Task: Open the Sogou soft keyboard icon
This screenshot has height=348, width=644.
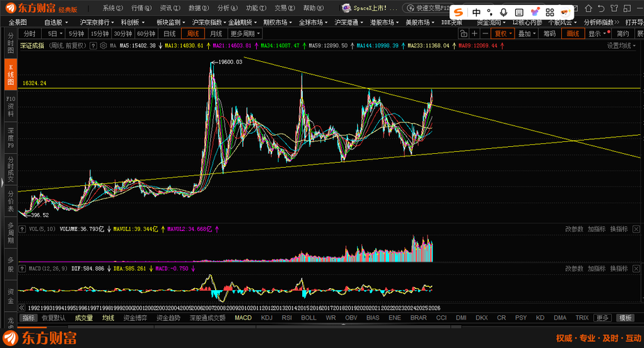Action: coord(519,13)
